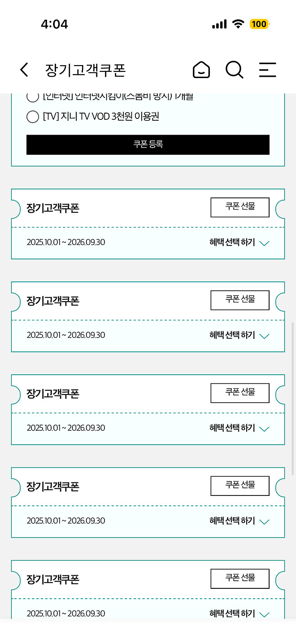
Task: Tap the cellular signal bars icon
Action: click(x=219, y=24)
